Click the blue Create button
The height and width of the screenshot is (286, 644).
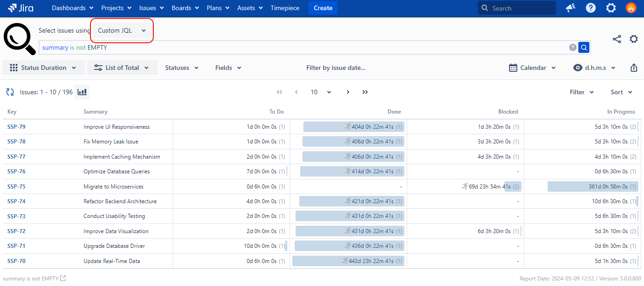[x=323, y=8]
